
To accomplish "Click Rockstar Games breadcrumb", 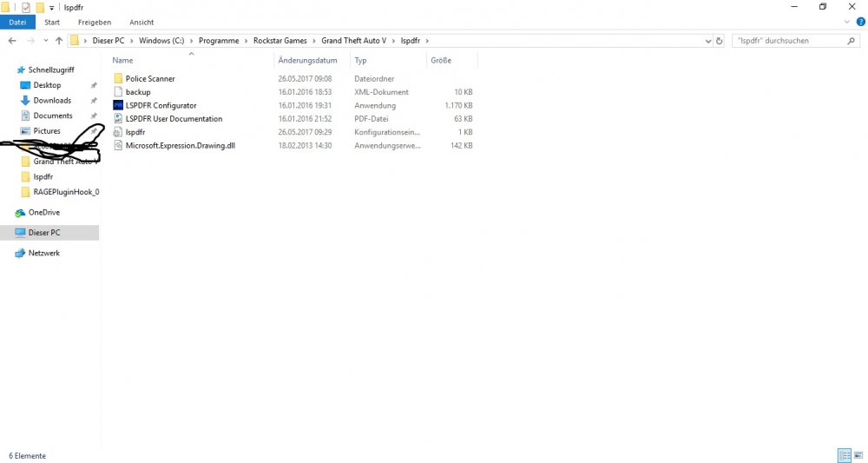I will [280, 41].
